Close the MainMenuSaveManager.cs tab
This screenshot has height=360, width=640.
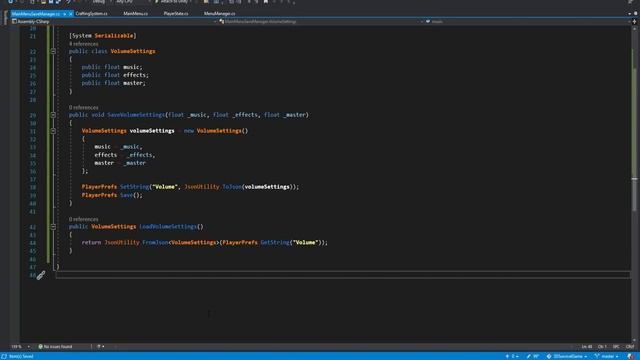71,14
